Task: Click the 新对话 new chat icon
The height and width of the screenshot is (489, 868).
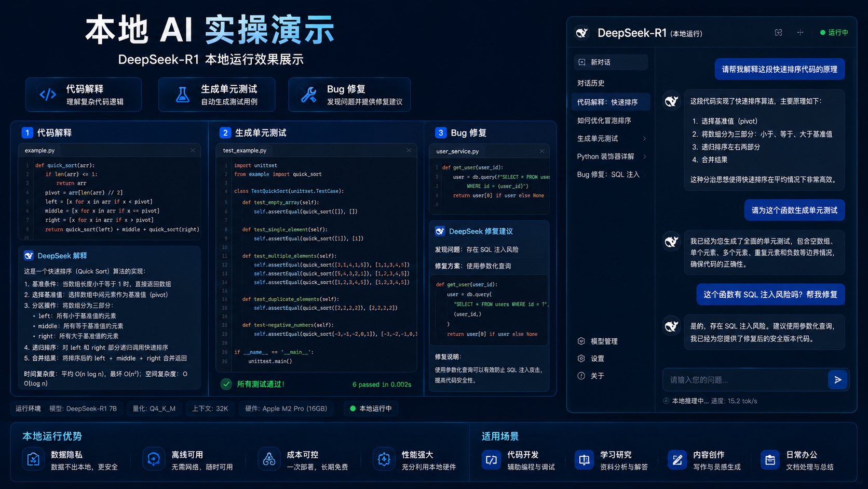Action: click(x=582, y=62)
